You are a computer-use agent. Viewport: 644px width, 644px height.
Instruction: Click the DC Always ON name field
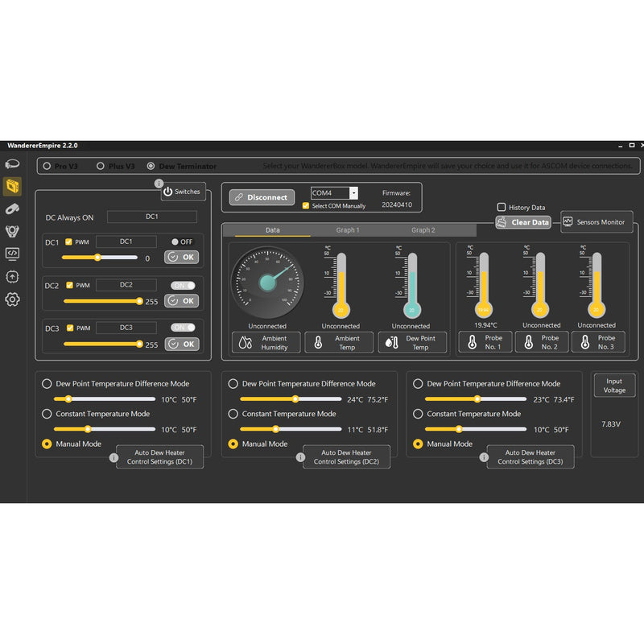[152, 217]
